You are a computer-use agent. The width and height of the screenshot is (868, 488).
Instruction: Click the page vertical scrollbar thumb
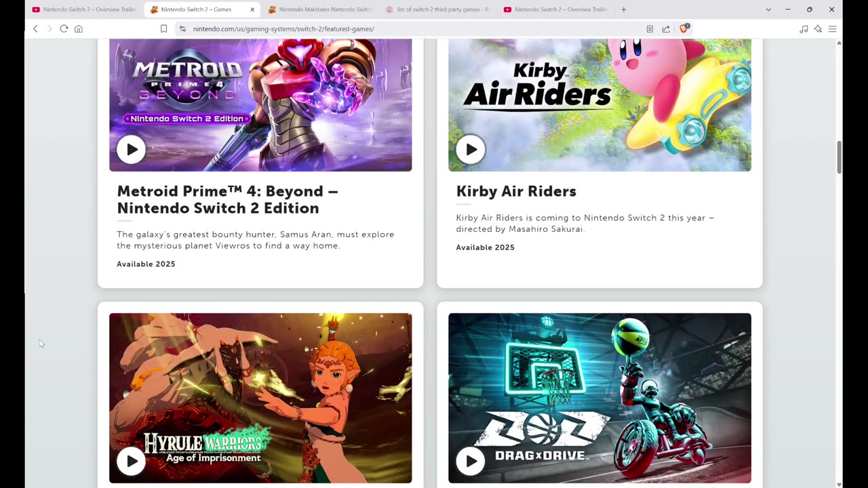[x=839, y=157]
